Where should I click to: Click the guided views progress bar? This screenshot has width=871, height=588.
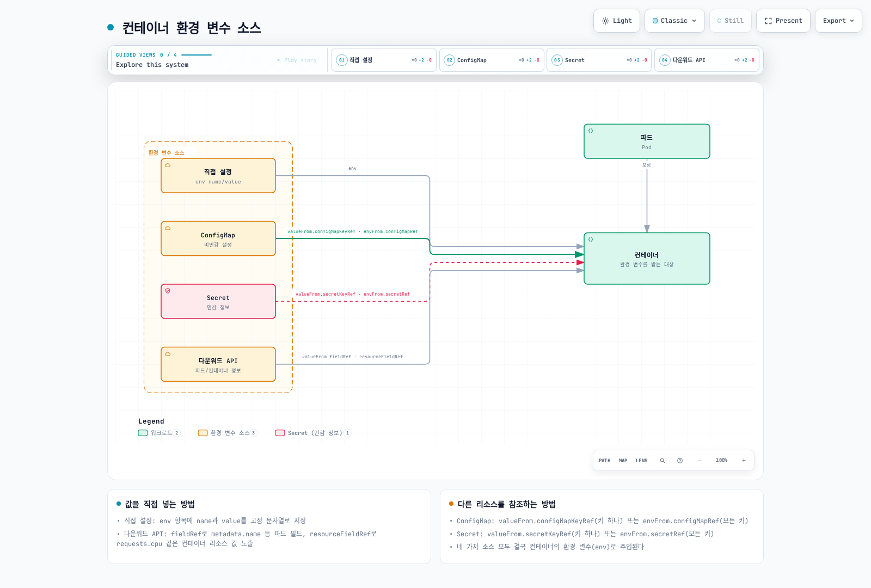pyautogui.click(x=197, y=55)
